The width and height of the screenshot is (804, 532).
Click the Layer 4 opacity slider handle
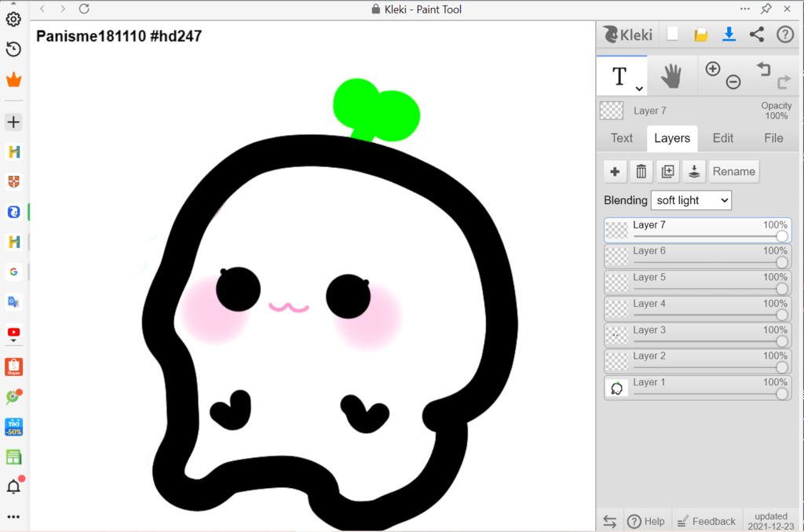tap(782, 315)
